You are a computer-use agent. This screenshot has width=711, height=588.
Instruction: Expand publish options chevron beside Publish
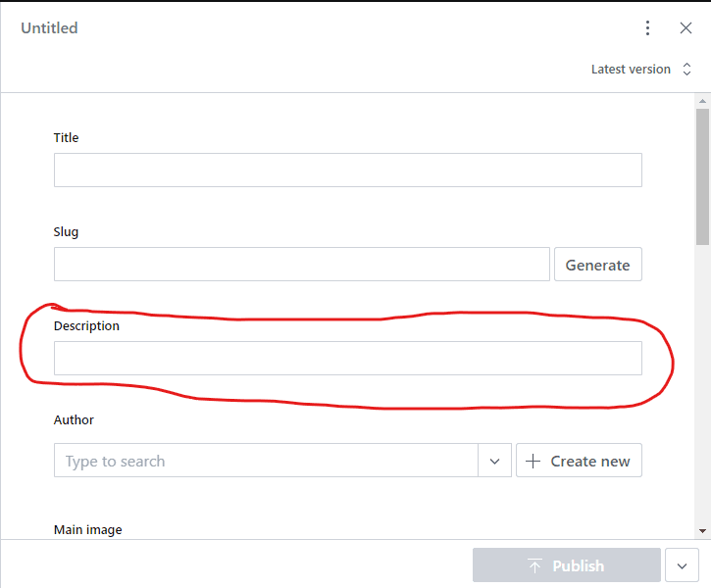pyautogui.click(x=682, y=565)
